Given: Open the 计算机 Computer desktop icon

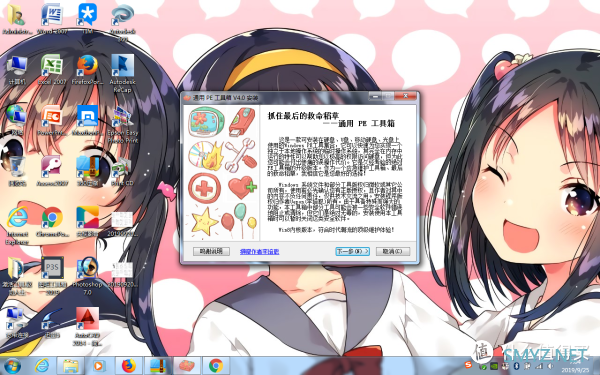Looking at the screenshot, I should 17,70.
